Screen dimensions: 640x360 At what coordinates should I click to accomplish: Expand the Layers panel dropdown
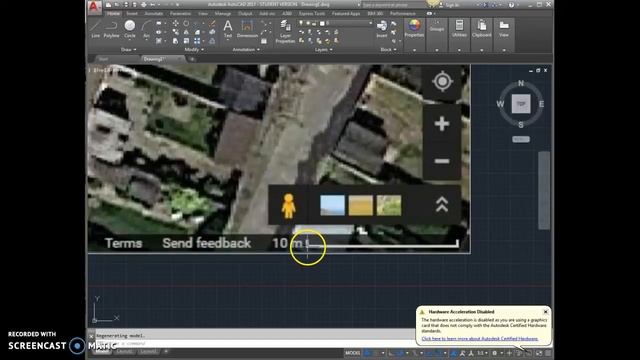tap(323, 49)
